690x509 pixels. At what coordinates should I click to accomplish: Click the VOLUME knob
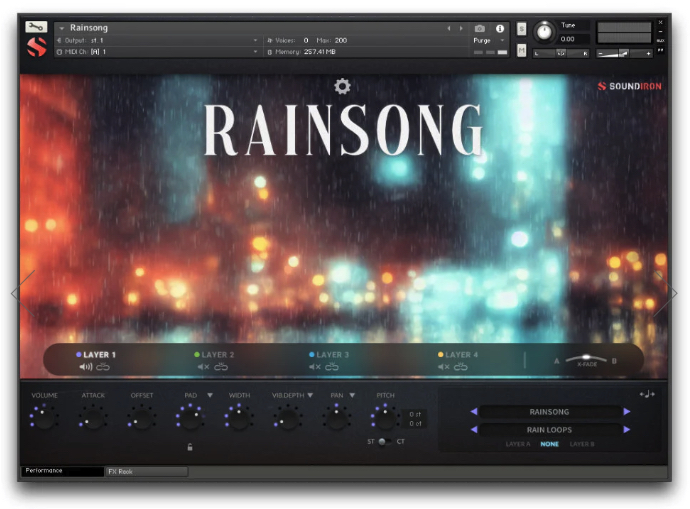(x=44, y=417)
